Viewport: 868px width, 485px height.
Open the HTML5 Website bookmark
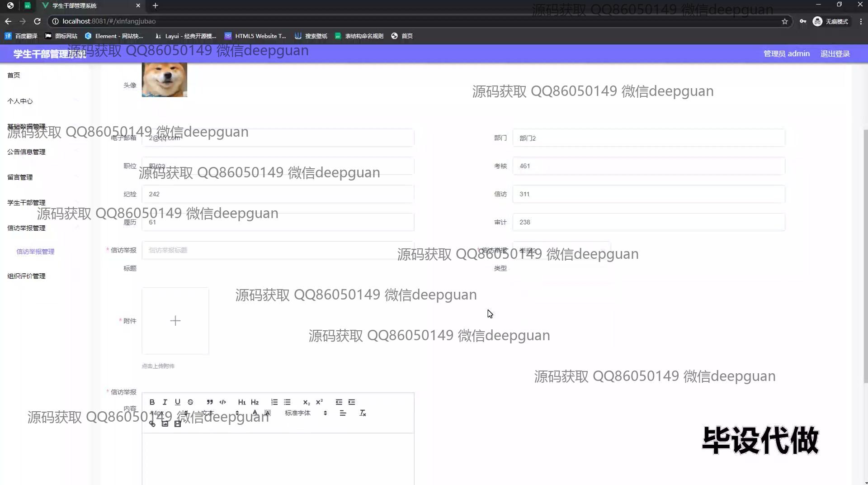pos(255,36)
